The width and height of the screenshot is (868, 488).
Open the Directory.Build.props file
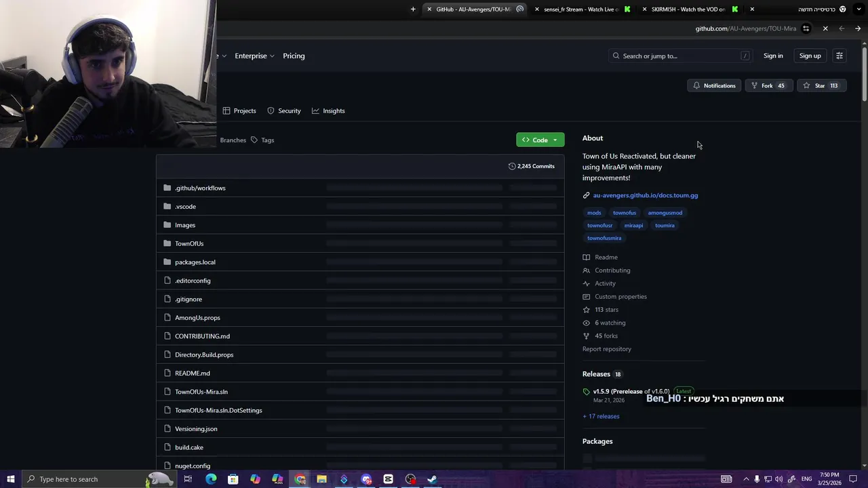[204, 354]
